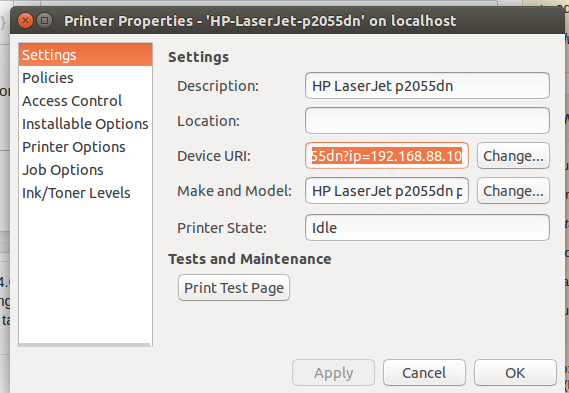This screenshot has width=569, height=393.
Task: Switch to Printer Options section
Action: [x=85, y=147]
